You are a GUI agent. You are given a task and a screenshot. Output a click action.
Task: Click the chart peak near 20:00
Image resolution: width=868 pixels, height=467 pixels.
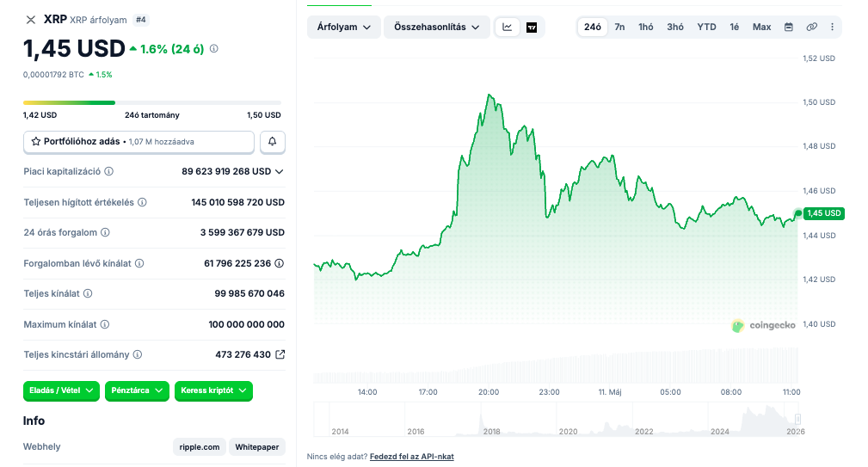(x=489, y=95)
